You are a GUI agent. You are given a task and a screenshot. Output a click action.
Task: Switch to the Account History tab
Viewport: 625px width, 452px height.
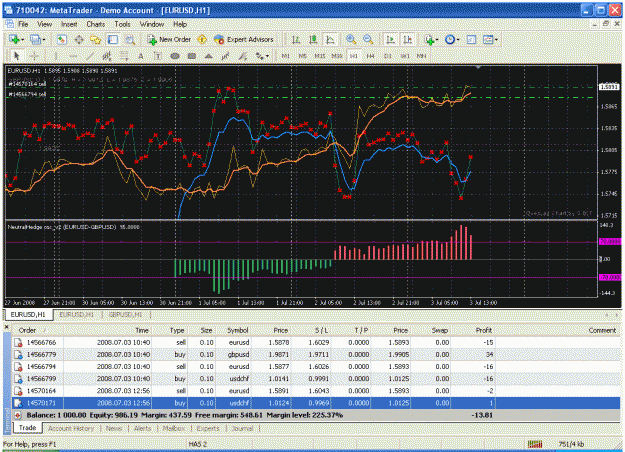tap(71, 428)
